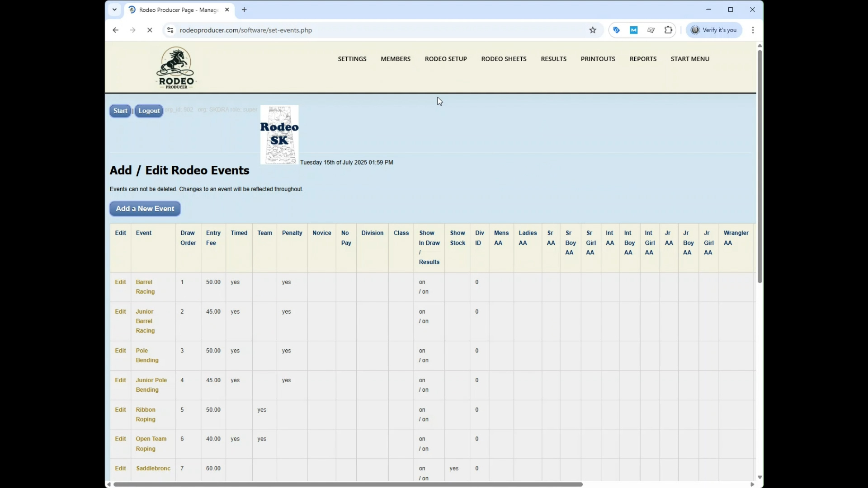The height and width of the screenshot is (488, 868).
Task: Open the tab search chevron
Action: click(x=114, y=9)
